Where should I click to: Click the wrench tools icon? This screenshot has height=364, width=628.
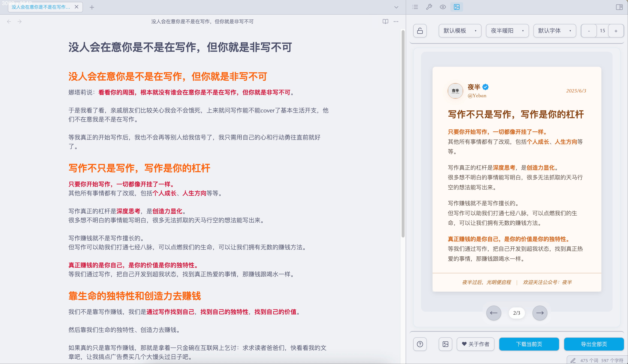[x=429, y=7]
